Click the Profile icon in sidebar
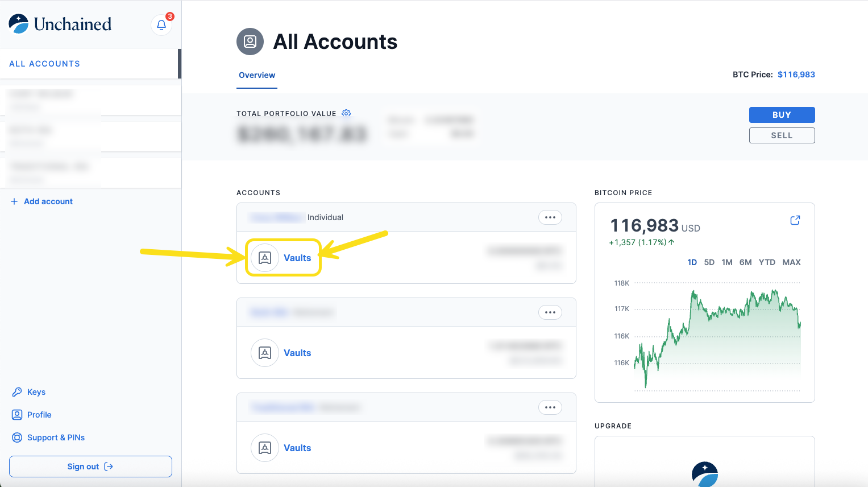 click(17, 415)
